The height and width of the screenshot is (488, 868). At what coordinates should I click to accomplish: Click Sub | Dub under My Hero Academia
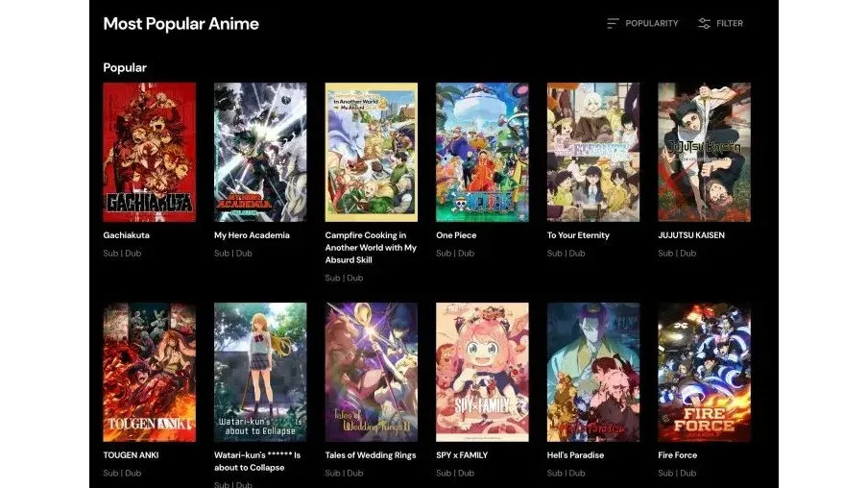point(233,254)
